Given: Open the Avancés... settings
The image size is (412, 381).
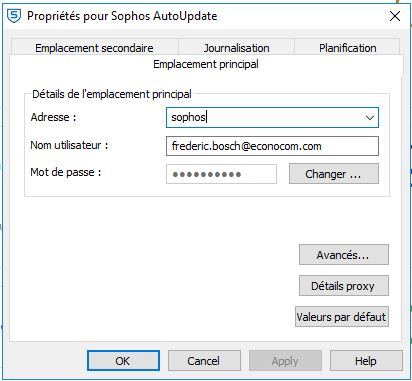Looking at the screenshot, I should (344, 255).
